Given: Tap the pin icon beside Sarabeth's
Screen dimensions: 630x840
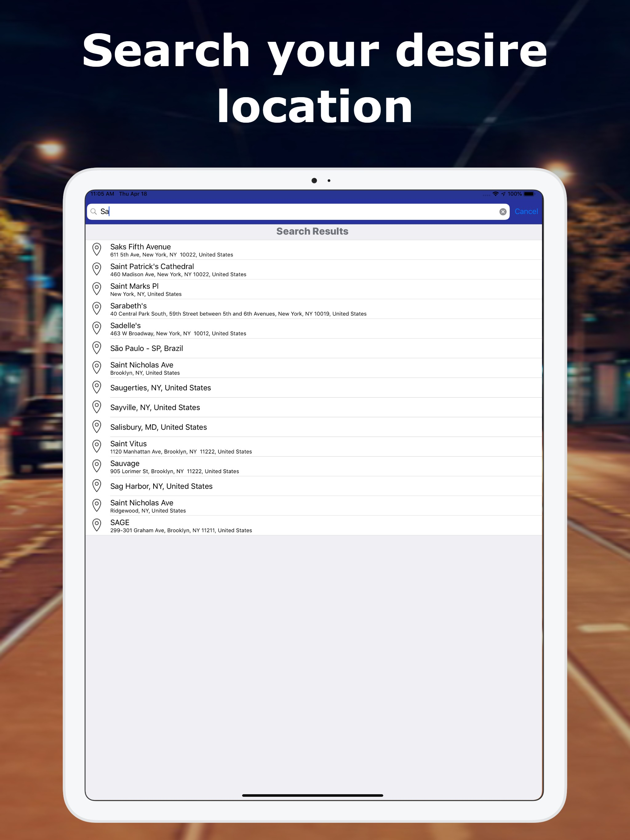Looking at the screenshot, I should 97,309.
